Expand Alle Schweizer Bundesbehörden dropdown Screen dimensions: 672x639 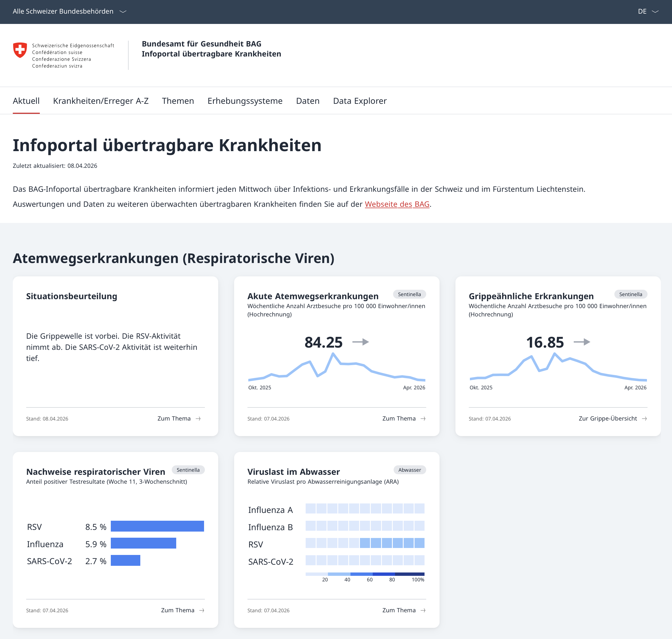point(63,11)
